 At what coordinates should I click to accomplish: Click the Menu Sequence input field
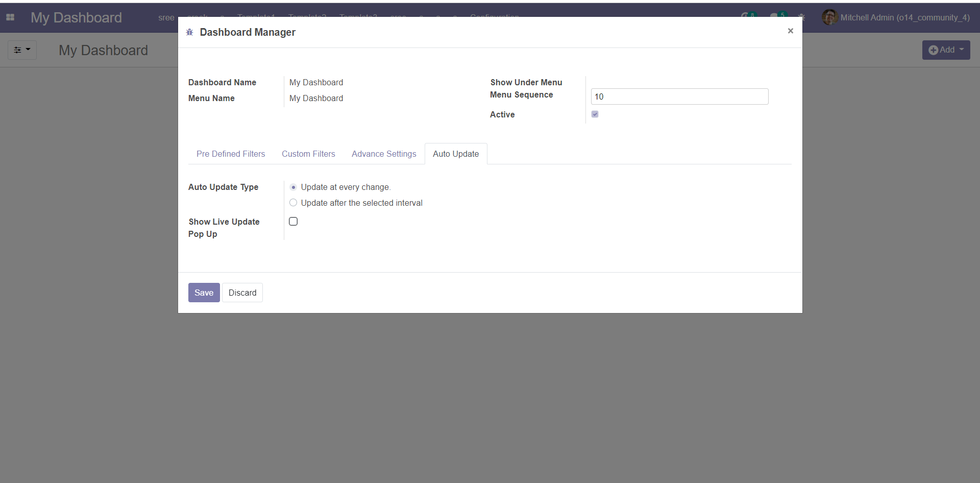[679, 96]
